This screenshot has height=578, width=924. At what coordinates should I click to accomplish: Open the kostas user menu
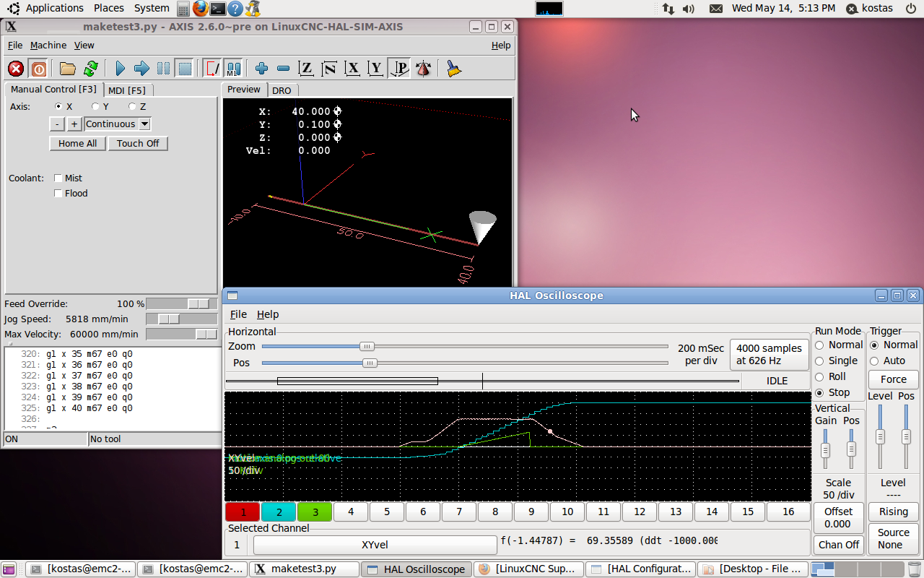[871, 9]
